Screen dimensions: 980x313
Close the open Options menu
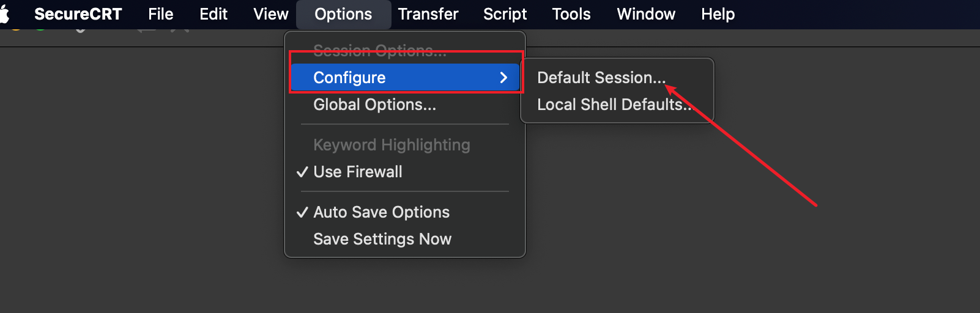tap(343, 14)
